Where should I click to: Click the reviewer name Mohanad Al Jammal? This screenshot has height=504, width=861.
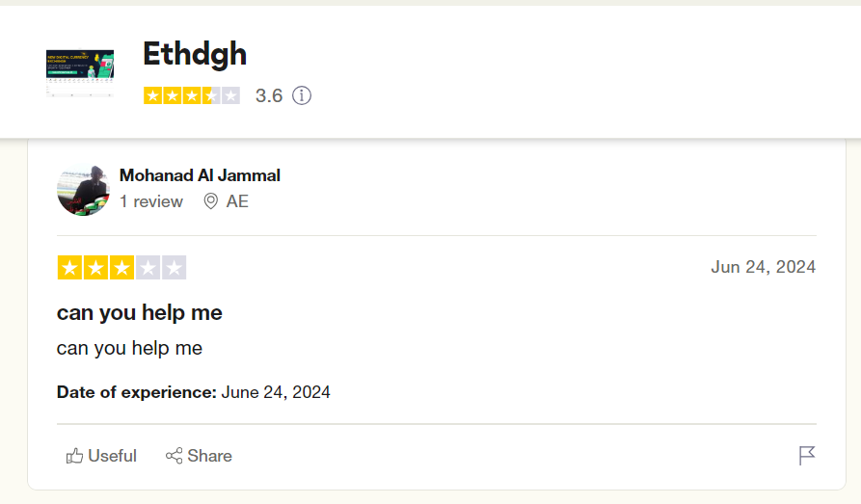click(x=200, y=175)
